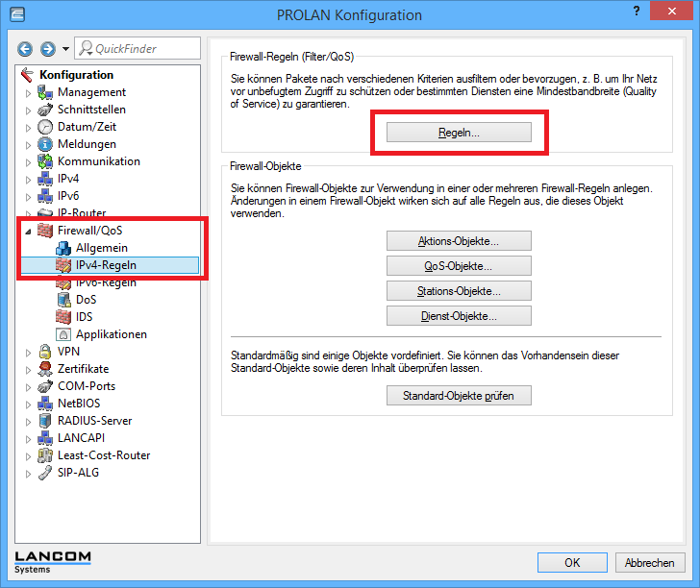Click the SIP-ALG phone icon

pyautogui.click(x=44, y=473)
